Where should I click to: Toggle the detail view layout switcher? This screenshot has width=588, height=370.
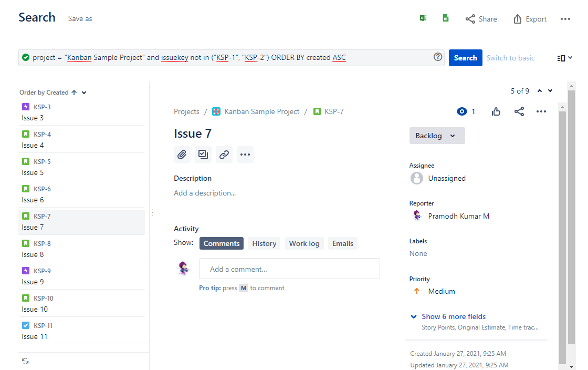click(x=563, y=58)
